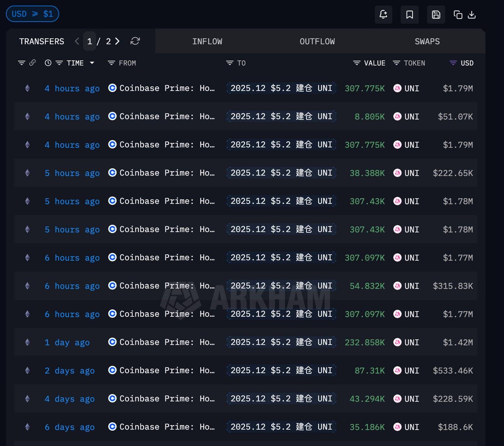Open the 1 day ago transaction timestamp

[x=67, y=342]
